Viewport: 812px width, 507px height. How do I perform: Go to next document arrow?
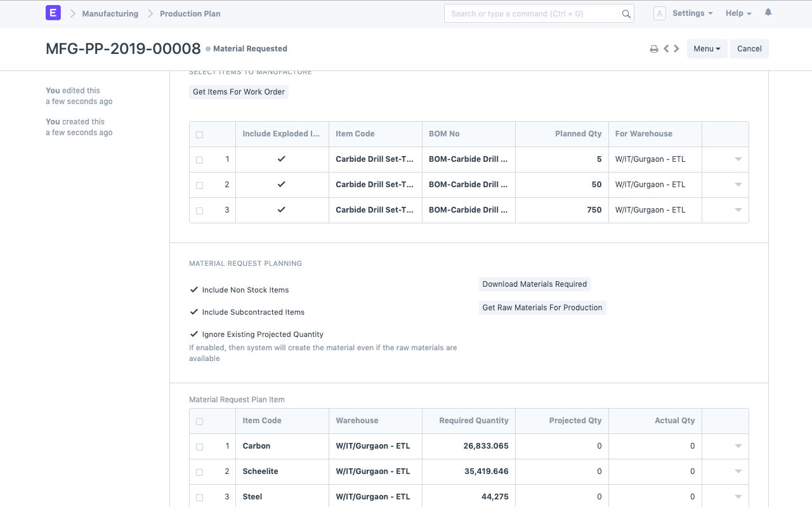[x=676, y=48]
